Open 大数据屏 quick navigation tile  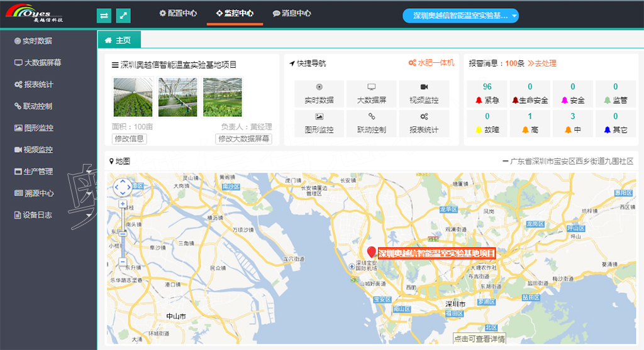tap(371, 93)
